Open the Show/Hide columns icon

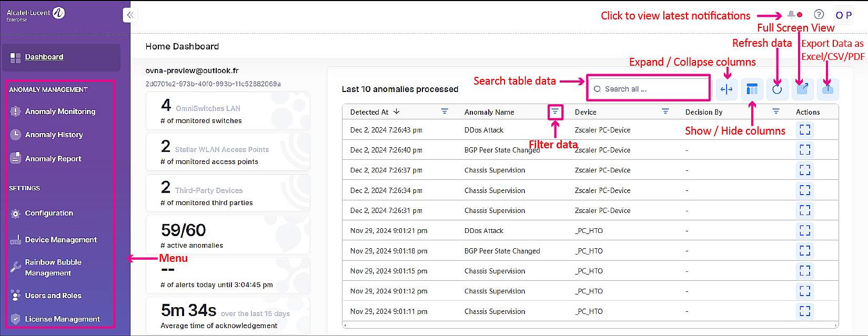tap(752, 89)
